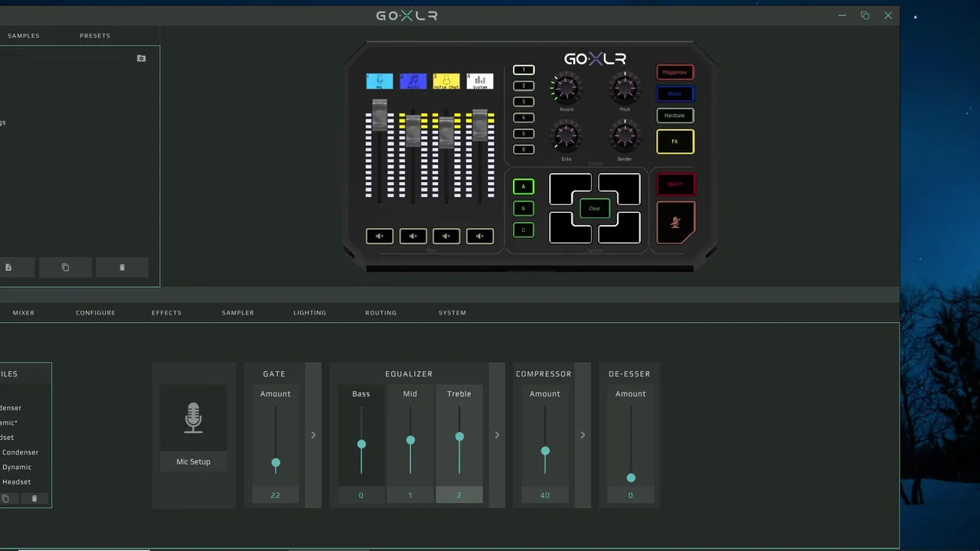980x551 pixels.
Task: Expand the Compressor advanced settings chevron
Action: [583, 435]
